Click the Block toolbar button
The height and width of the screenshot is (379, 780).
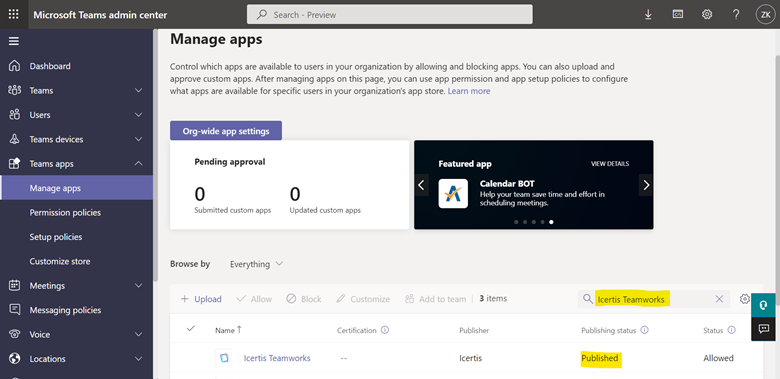coord(303,299)
